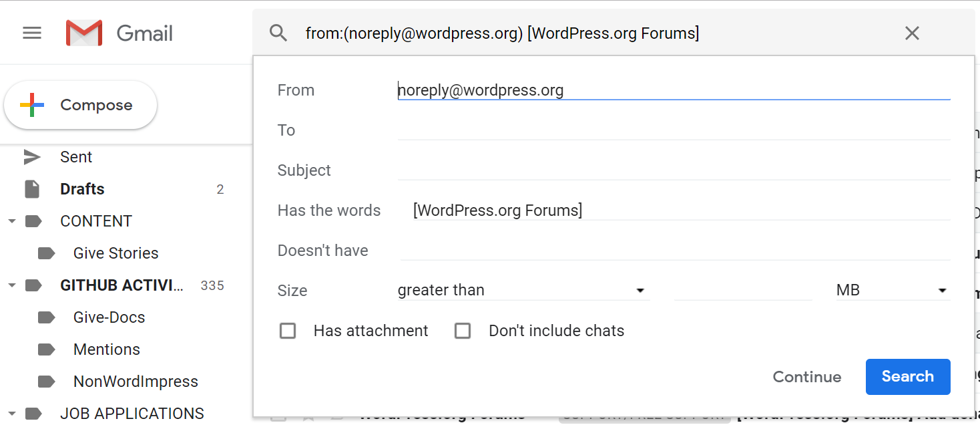This screenshot has height=425, width=980.
Task: Open the Give-Docs label
Action: coord(109,317)
